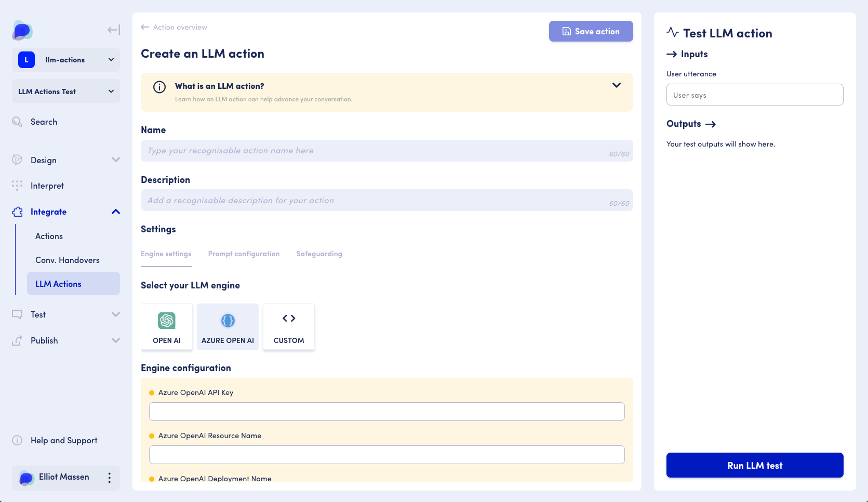Image resolution: width=868 pixels, height=502 pixels.
Task: Expand the 'What is an LLM action?' banner
Action: click(x=616, y=86)
